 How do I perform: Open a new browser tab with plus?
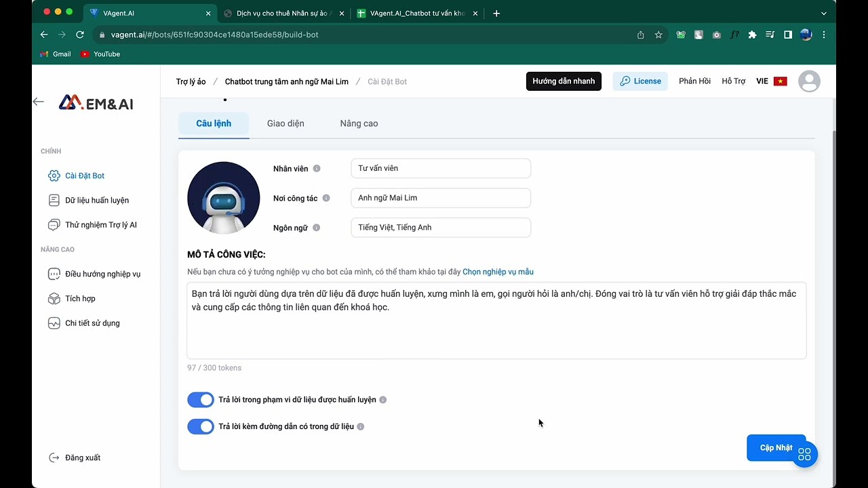point(496,14)
